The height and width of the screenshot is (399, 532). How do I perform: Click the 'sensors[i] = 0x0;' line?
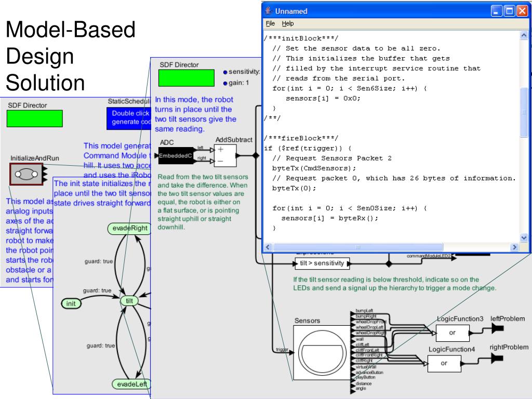tap(323, 98)
